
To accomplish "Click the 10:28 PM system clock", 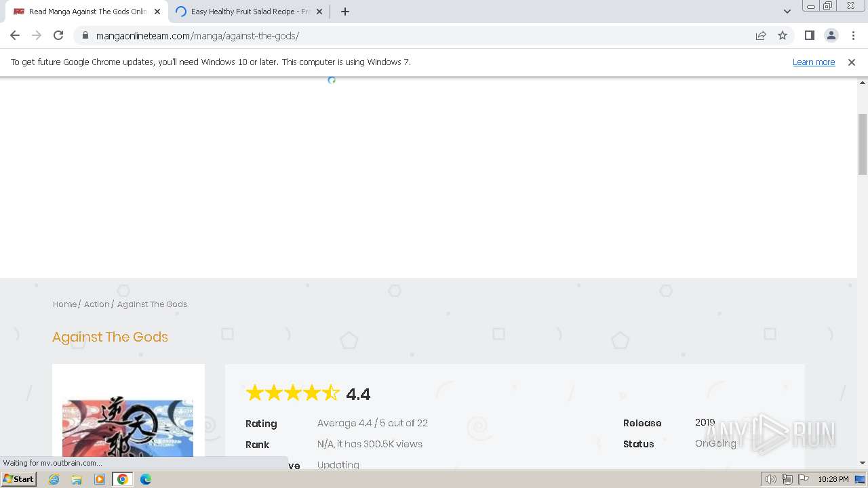I will (833, 479).
